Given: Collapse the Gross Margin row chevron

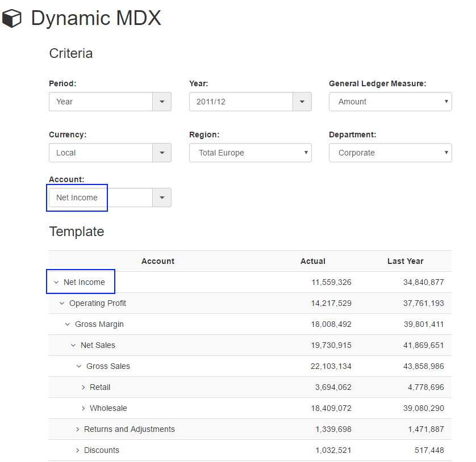Looking at the screenshot, I should click(x=68, y=324).
